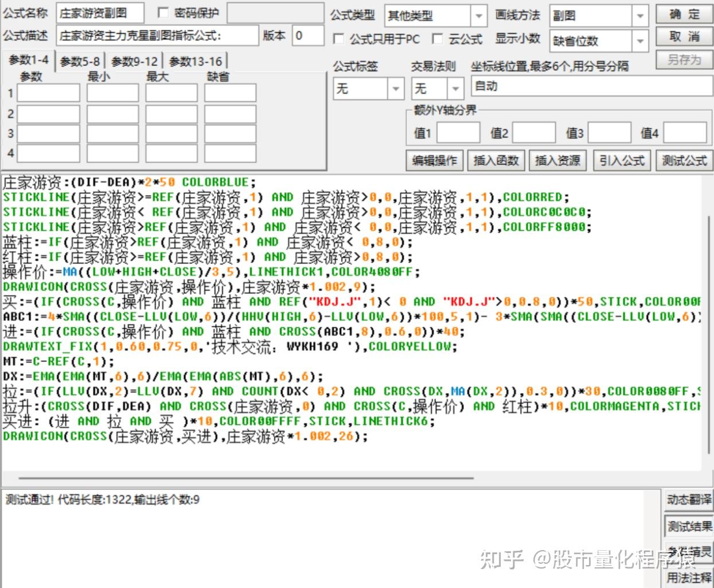Click the 值3 input field
714x588 pixels.
(x=609, y=133)
